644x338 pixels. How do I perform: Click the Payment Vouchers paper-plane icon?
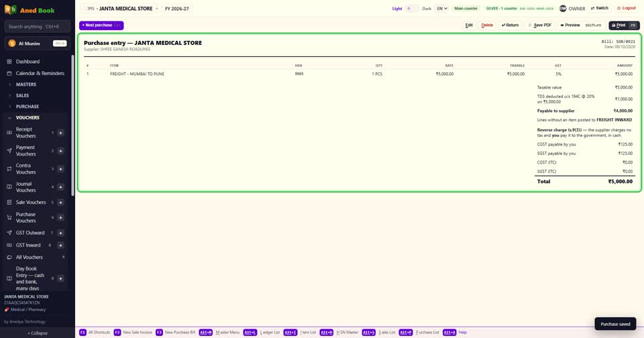click(x=9, y=151)
